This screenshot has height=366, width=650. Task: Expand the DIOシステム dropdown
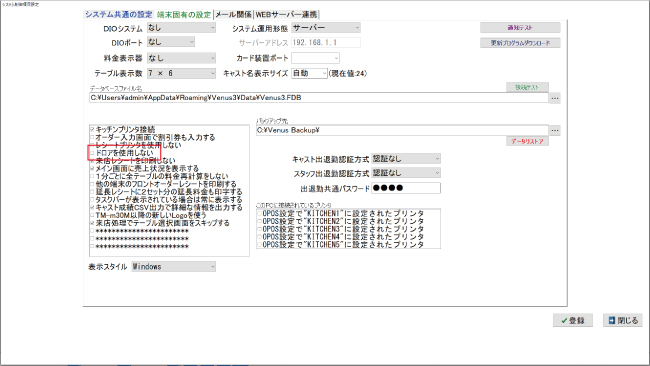181,28
